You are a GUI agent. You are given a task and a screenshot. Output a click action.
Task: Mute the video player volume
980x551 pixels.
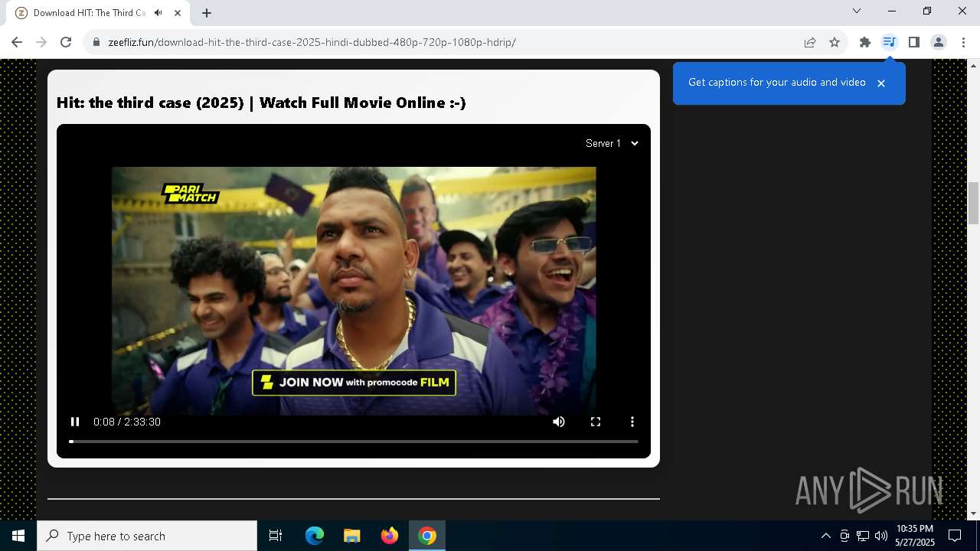559,422
